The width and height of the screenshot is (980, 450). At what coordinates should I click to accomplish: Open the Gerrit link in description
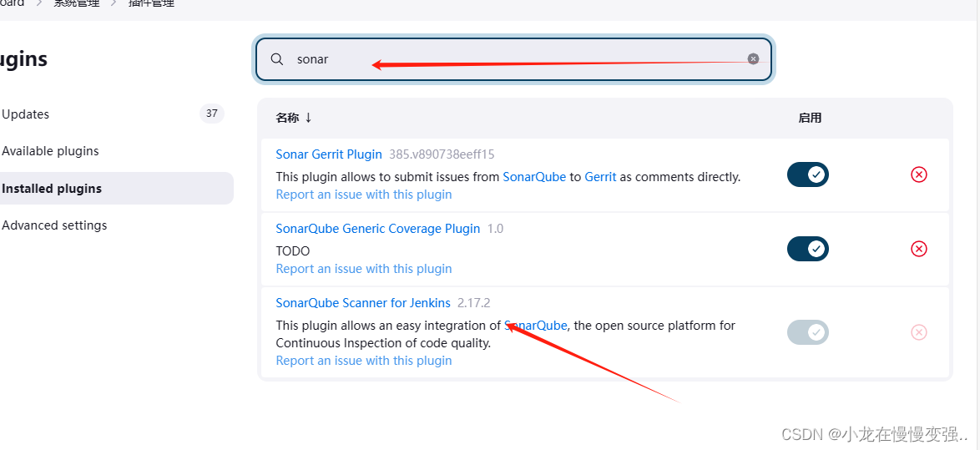(x=601, y=177)
